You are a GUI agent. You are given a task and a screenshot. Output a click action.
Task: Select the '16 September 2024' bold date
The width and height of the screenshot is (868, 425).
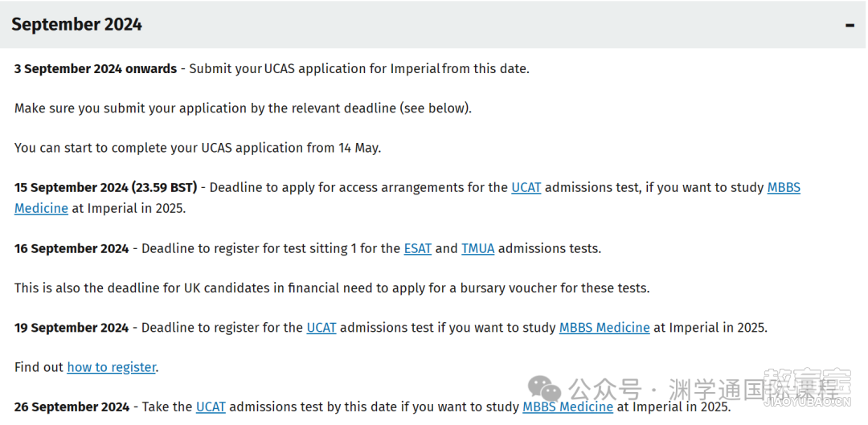coord(72,248)
